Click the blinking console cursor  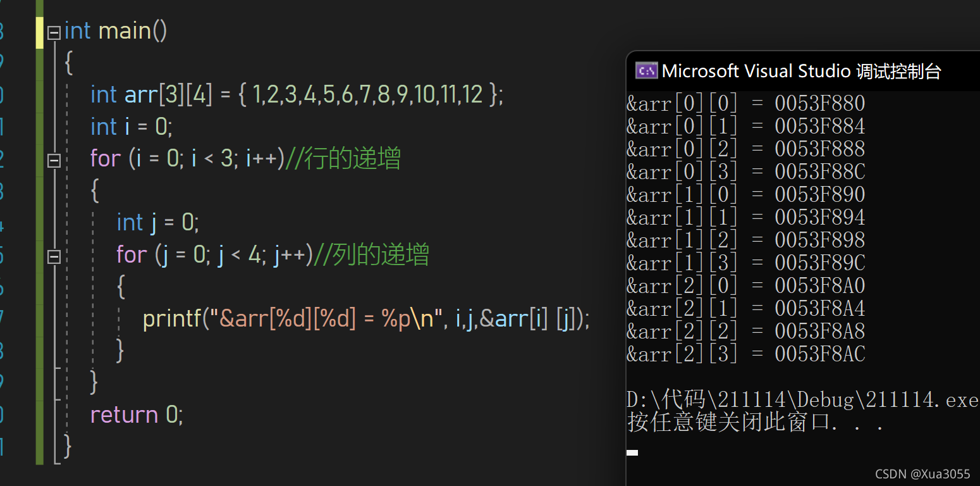(x=632, y=452)
